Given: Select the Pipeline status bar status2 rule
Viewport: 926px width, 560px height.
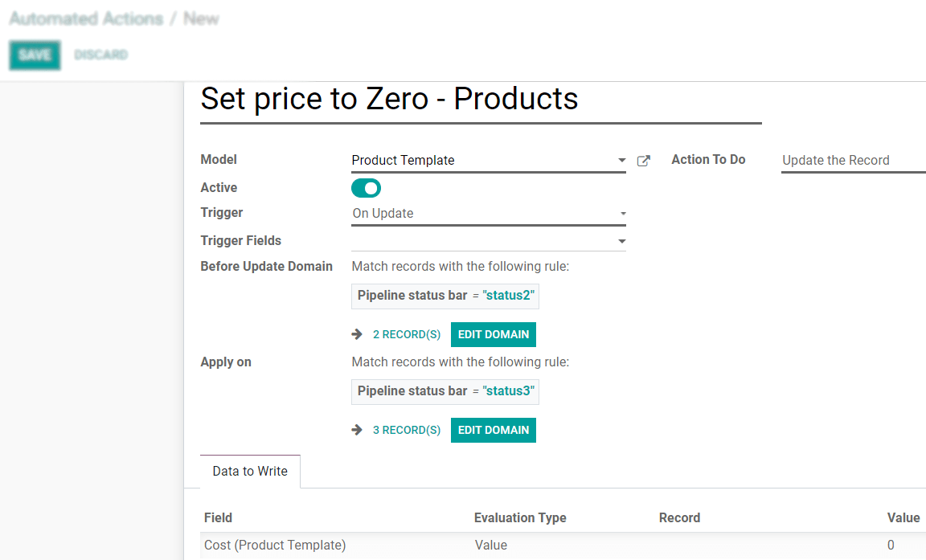Looking at the screenshot, I should point(445,296).
